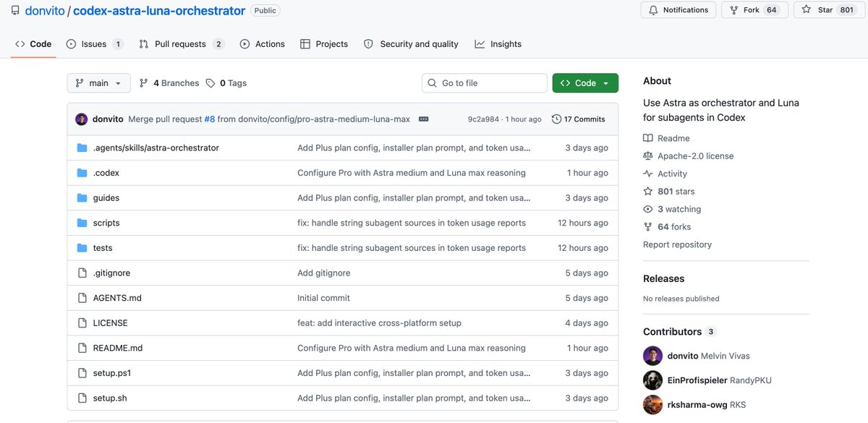Open the Readme link in About

click(666, 138)
